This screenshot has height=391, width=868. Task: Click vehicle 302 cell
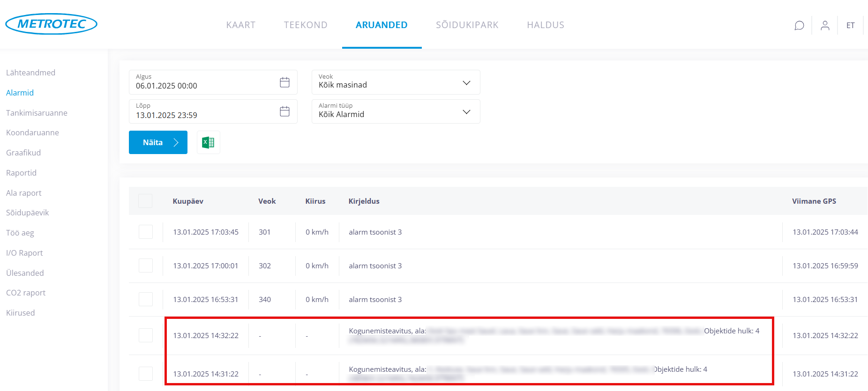click(265, 266)
